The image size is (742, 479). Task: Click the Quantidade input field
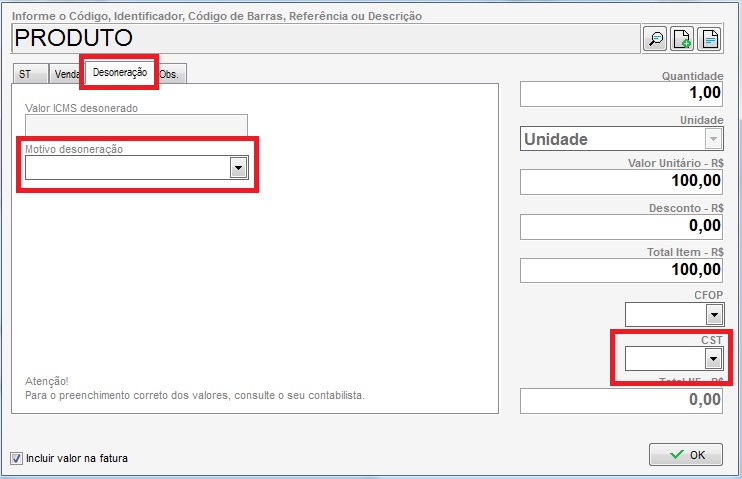pyautogui.click(x=621, y=93)
